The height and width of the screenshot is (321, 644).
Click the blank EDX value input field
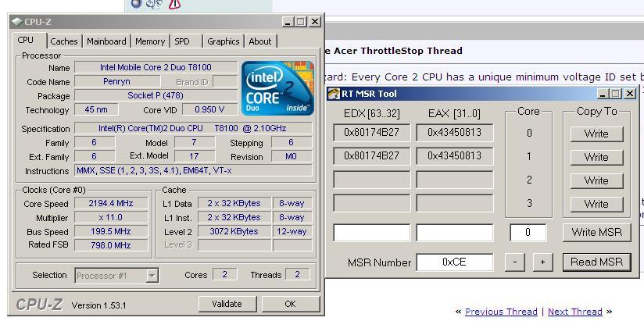tap(371, 233)
